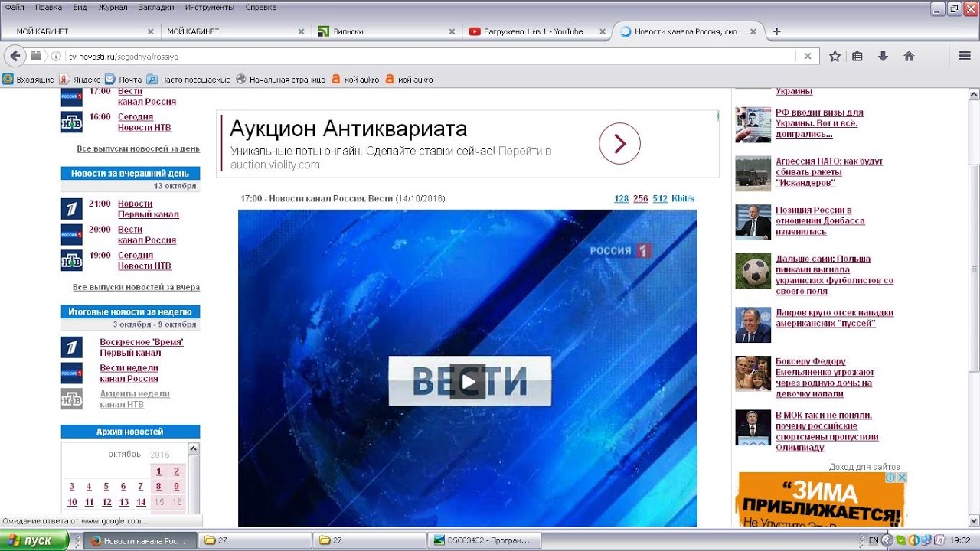Select the 512 Kbit/s quality link
The image size is (980, 551).
pos(660,198)
